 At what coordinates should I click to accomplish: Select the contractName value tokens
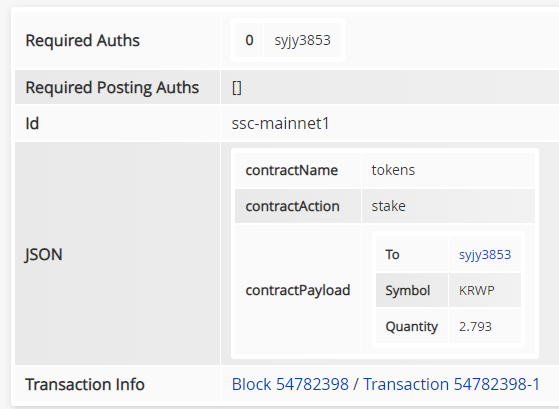393,170
